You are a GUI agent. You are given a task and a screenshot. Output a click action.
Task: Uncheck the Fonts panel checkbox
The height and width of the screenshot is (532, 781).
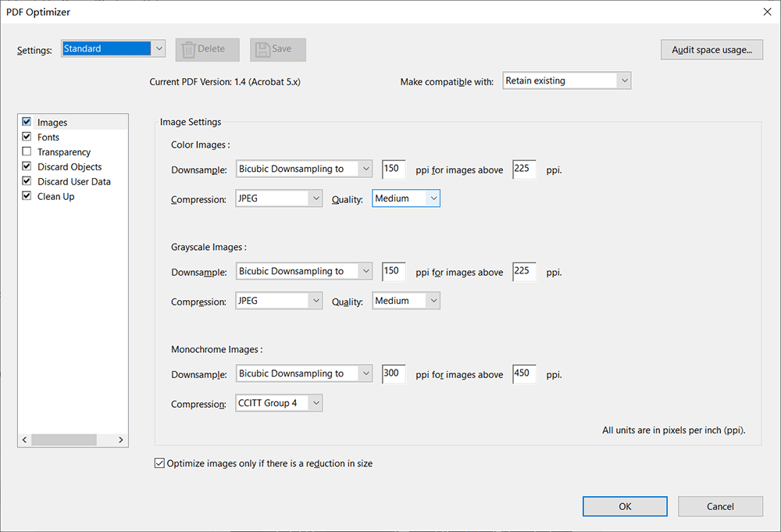point(27,137)
